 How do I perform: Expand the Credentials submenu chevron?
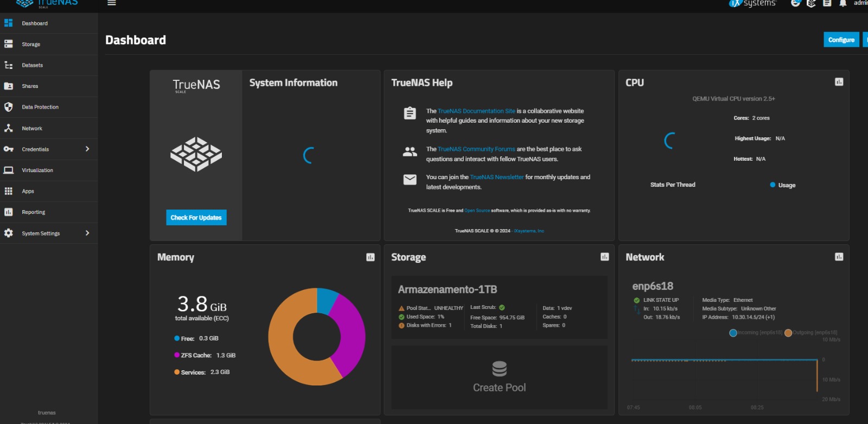[87, 149]
